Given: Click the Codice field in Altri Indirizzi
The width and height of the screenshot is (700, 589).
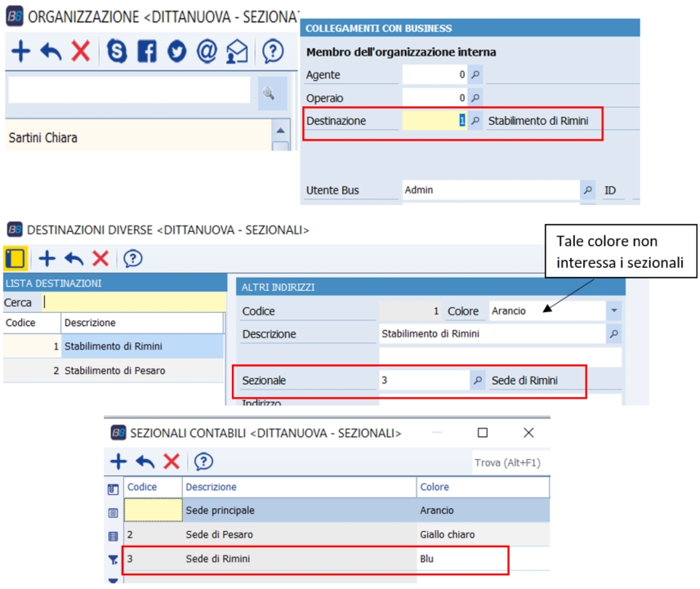Looking at the screenshot, I should tap(411, 310).
